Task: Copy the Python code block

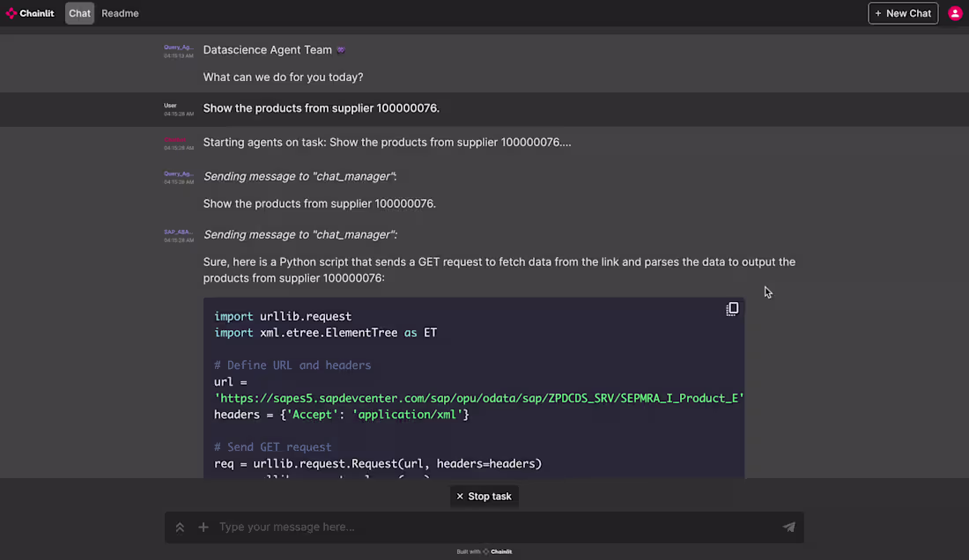Action: 732,309
